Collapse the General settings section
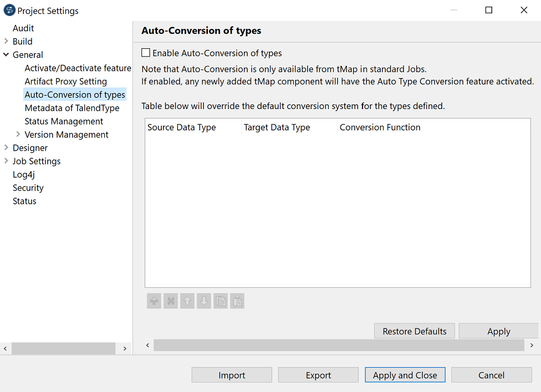The image size is (541, 392). tap(6, 54)
